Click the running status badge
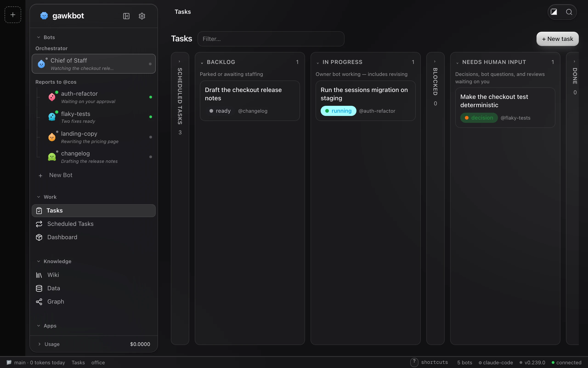 [x=338, y=111]
